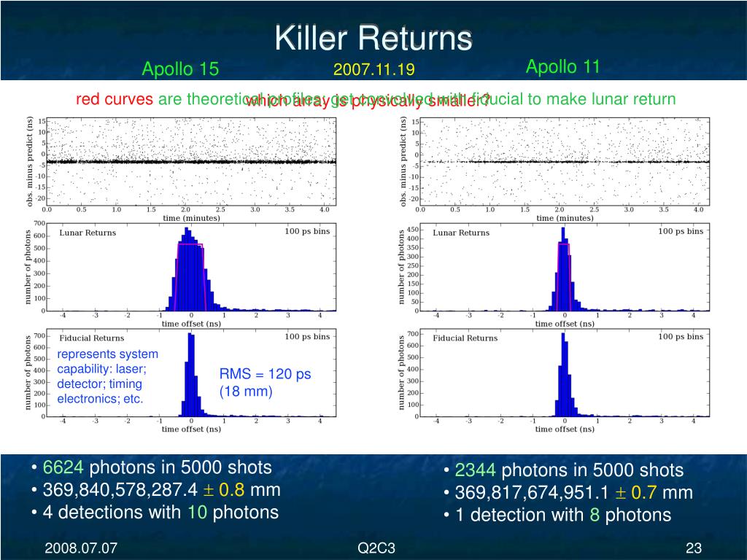747x560 pixels.
Task: Click footer date '2008.07.07'
Action: (81, 548)
